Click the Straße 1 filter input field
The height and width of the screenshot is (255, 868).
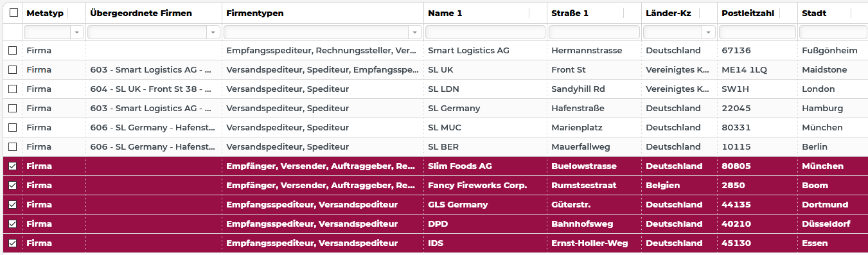pos(594,32)
